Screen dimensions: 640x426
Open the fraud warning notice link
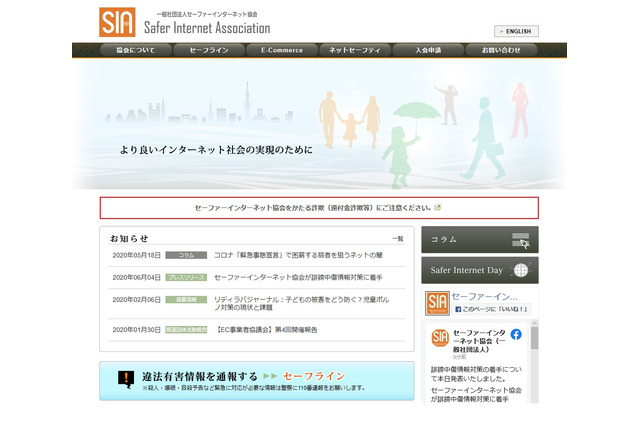(x=313, y=208)
